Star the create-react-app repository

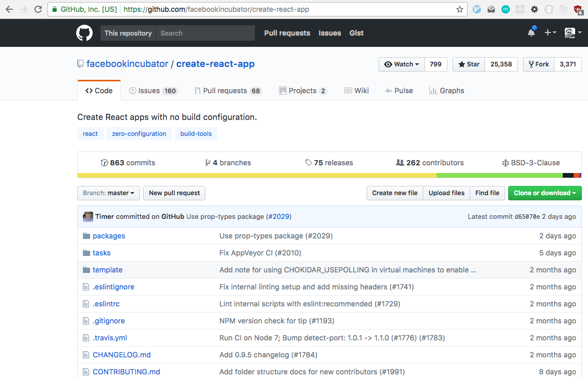pyautogui.click(x=469, y=64)
